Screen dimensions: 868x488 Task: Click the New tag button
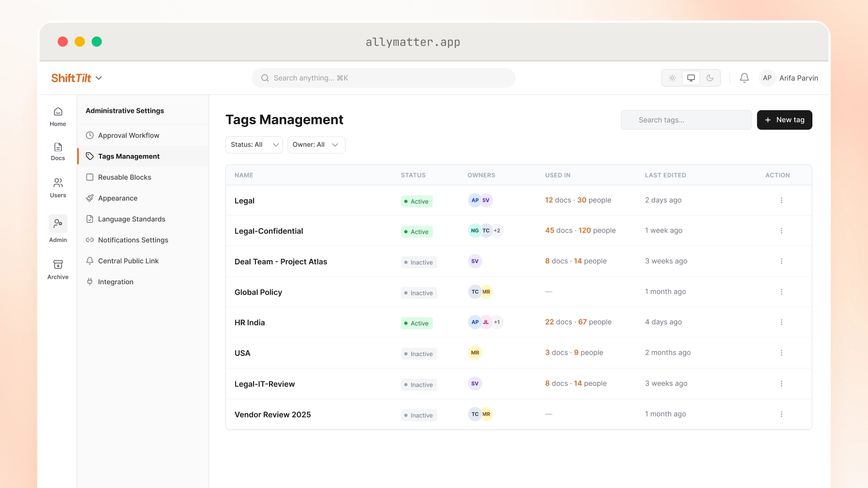coord(784,120)
